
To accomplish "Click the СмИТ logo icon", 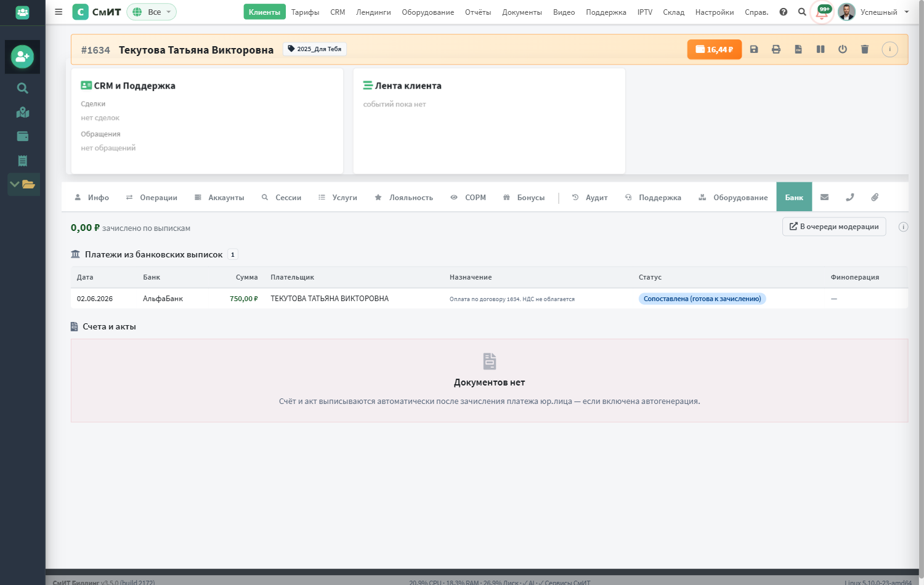I will pos(80,12).
